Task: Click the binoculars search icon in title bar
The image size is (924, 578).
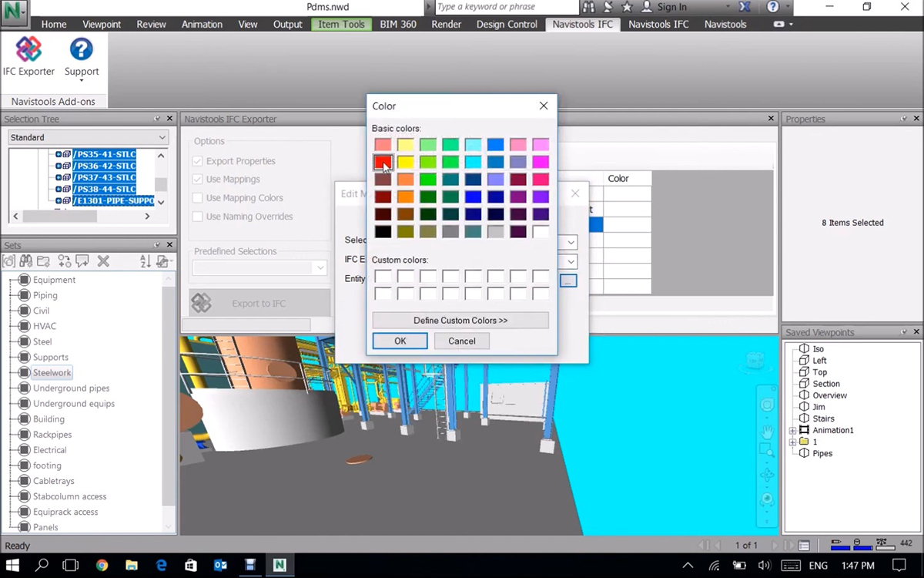Action: point(588,7)
